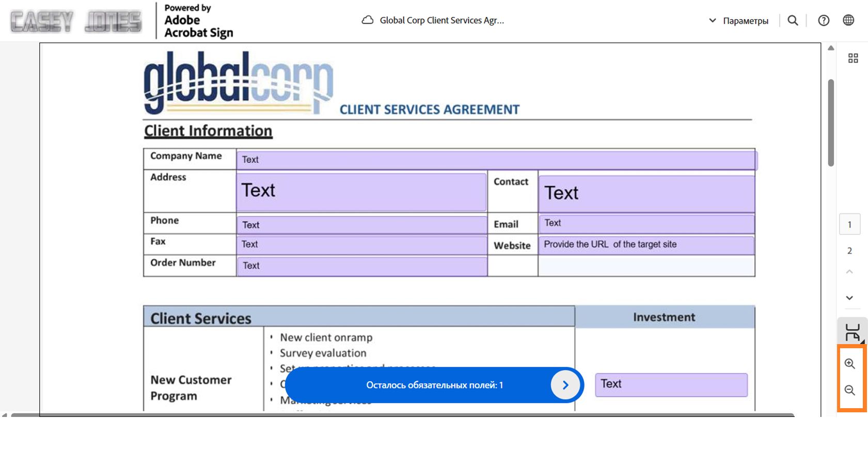Screen dimensions: 868x465
Task: Click the cloud icon beside the document title
Action: pos(367,20)
